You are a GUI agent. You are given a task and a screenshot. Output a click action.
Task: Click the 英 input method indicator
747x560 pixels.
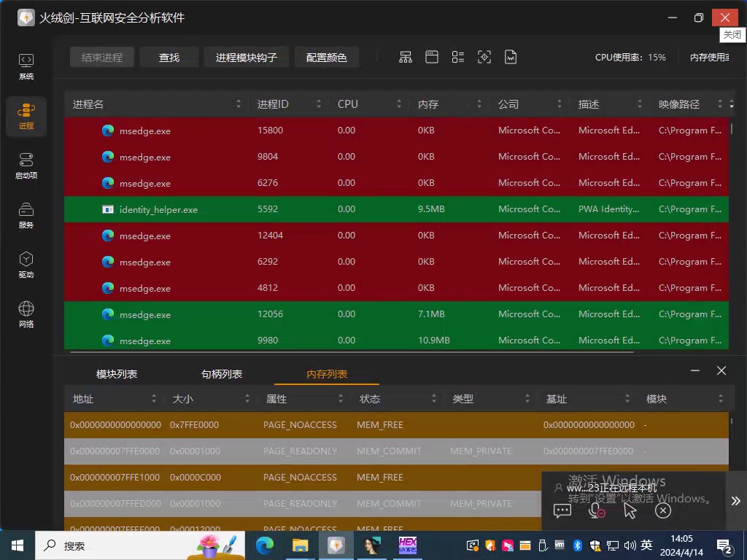coord(646,545)
